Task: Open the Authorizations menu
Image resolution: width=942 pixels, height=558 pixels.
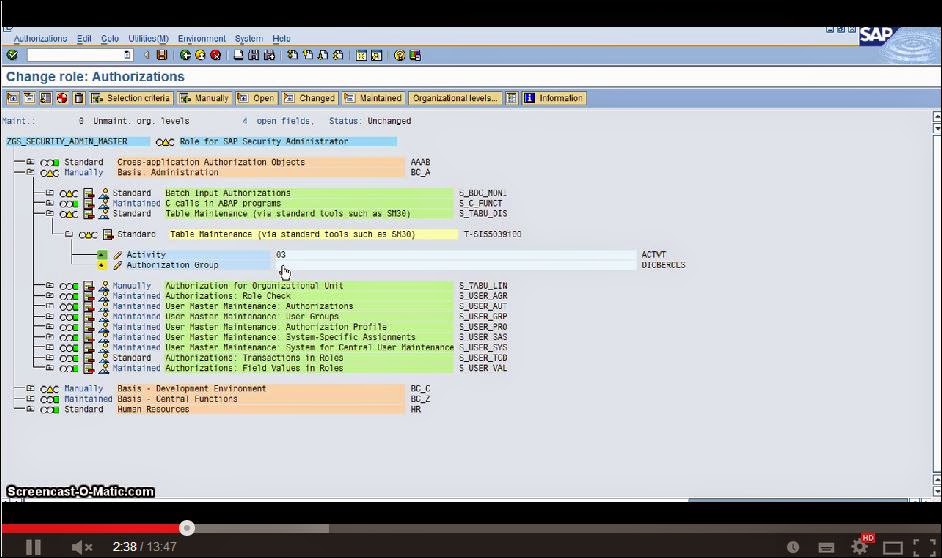Action: [x=40, y=38]
